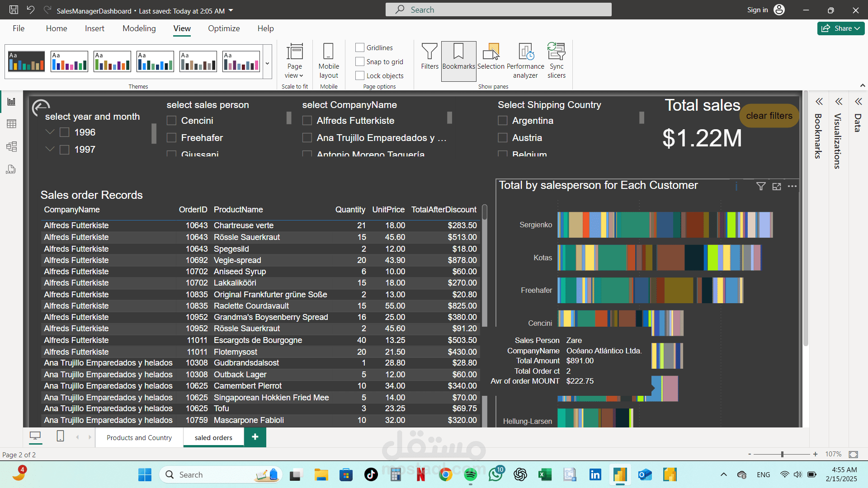Click the zoom in plus button
The width and height of the screenshot is (868, 488).
[815, 454]
